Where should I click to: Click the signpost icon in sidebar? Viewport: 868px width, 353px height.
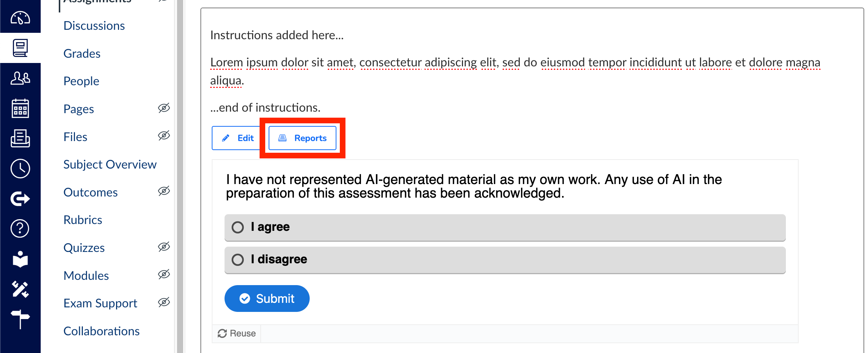[x=20, y=319]
